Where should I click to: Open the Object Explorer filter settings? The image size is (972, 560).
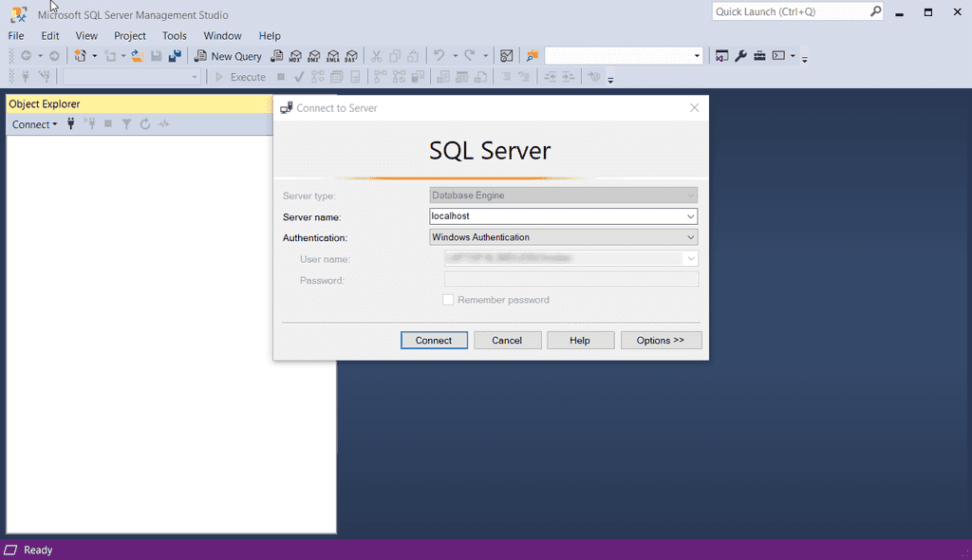126,123
